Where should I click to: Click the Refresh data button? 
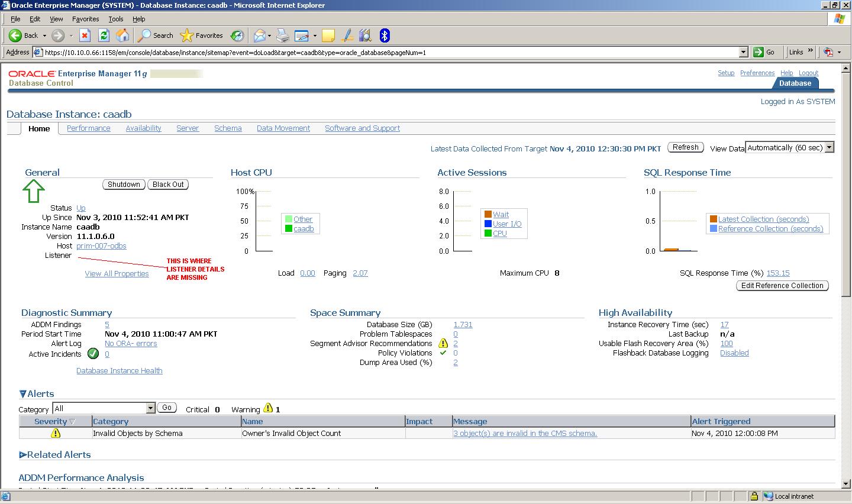pos(686,147)
